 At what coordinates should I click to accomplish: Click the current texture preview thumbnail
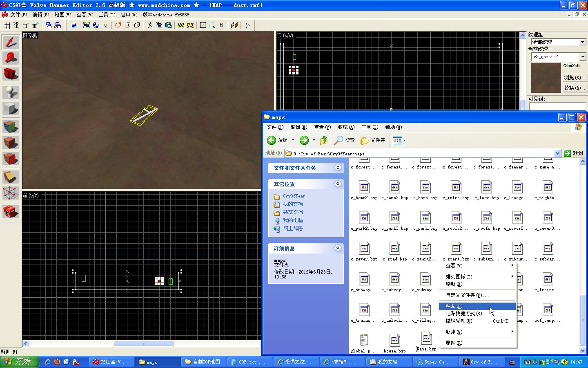pos(546,78)
